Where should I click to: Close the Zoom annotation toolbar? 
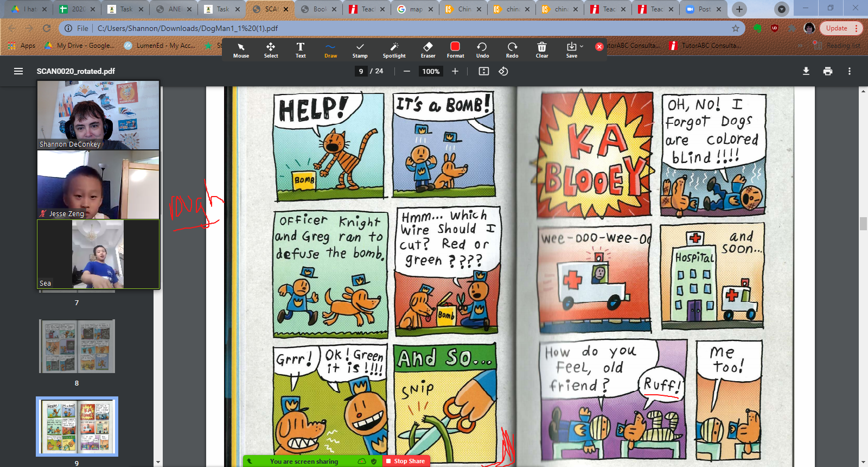(x=599, y=47)
